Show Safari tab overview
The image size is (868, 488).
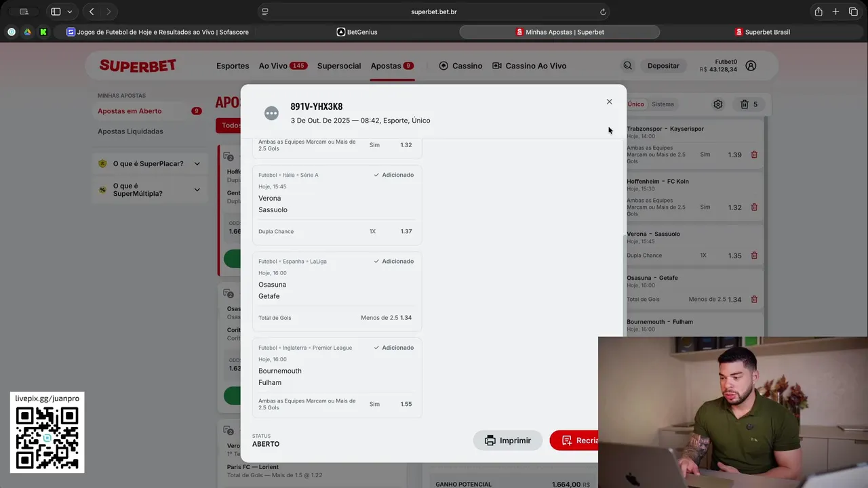[854, 12]
